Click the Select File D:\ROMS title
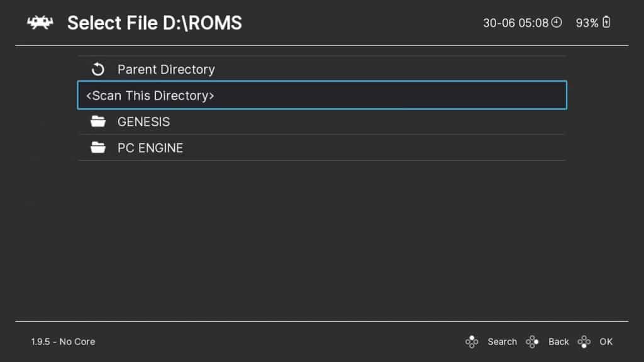644x362 pixels. click(x=155, y=23)
